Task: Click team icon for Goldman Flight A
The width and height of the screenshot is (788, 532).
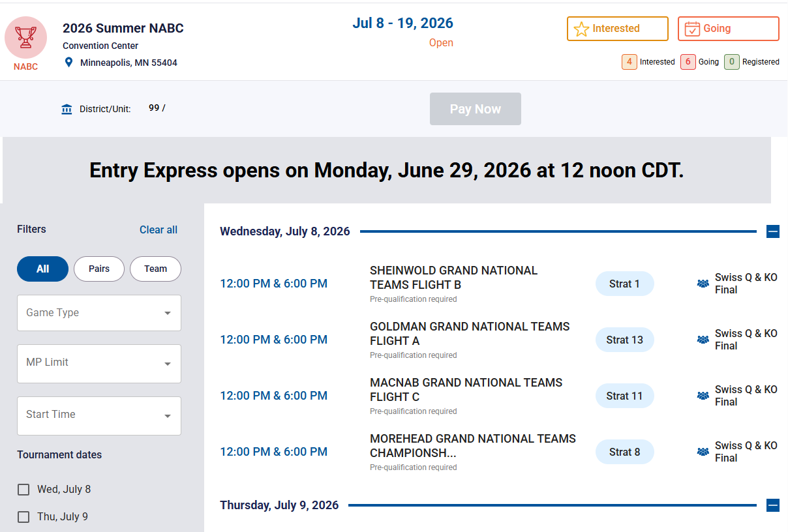Action: pos(703,340)
